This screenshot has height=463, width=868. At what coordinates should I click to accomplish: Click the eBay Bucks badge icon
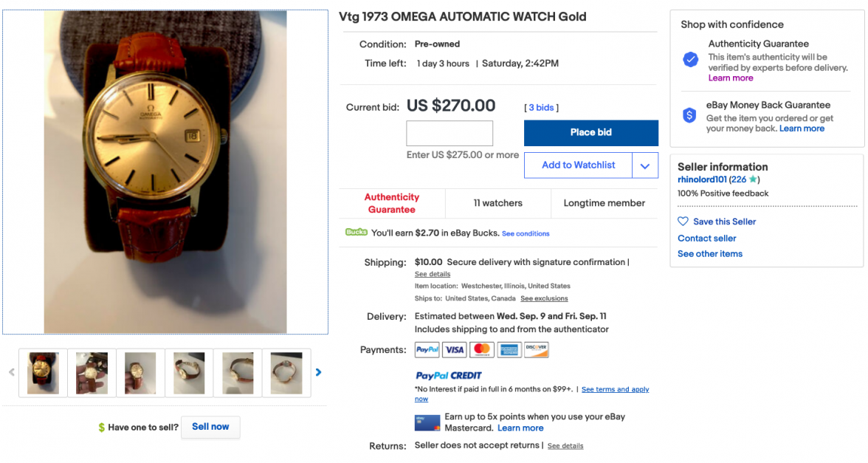(356, 233)
